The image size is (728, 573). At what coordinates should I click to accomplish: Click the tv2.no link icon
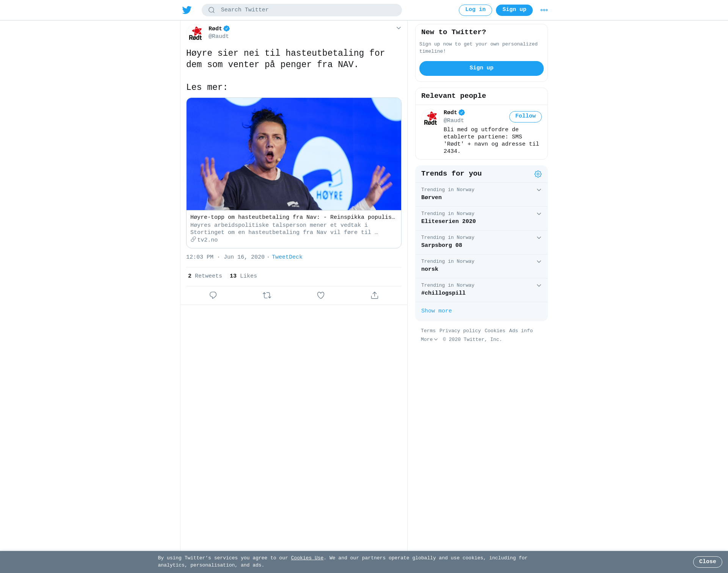pyautogui.click(x=193, y=240)
